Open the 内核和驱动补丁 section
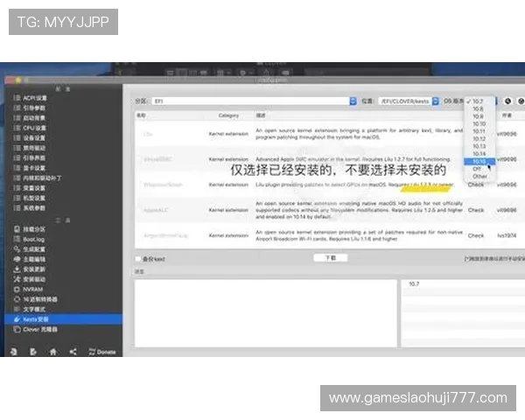Screen dimensions: 525x420 point(37,178)
